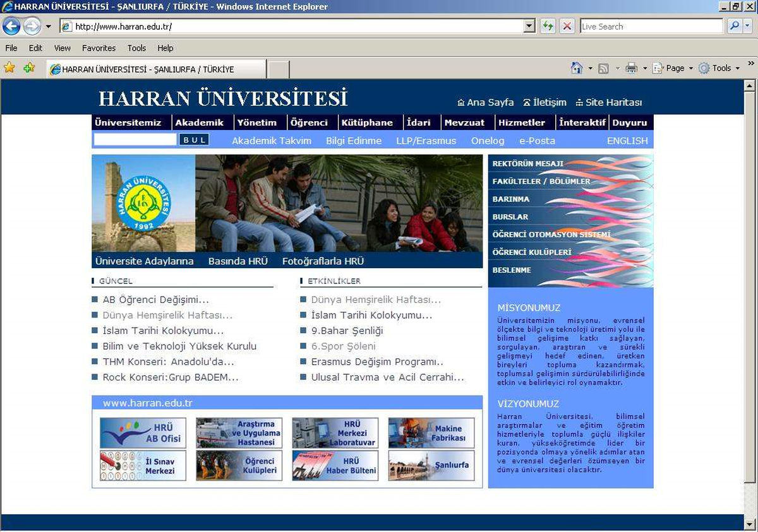Expand the Home button dropdown arrow
The width and height of the screenshot is (758, 532).
point(591,68)
